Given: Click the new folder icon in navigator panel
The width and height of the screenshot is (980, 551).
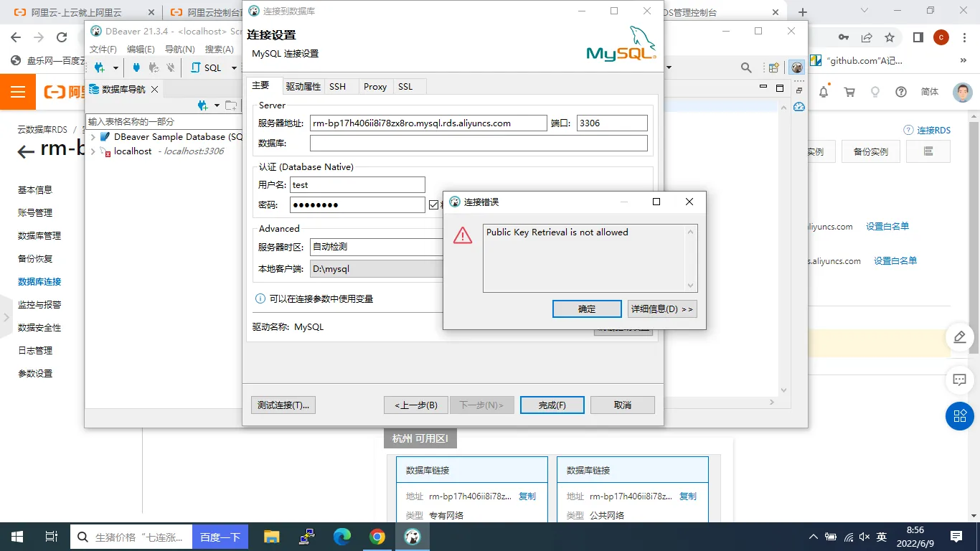Looking at the screenshot, I should coord(231,105).
